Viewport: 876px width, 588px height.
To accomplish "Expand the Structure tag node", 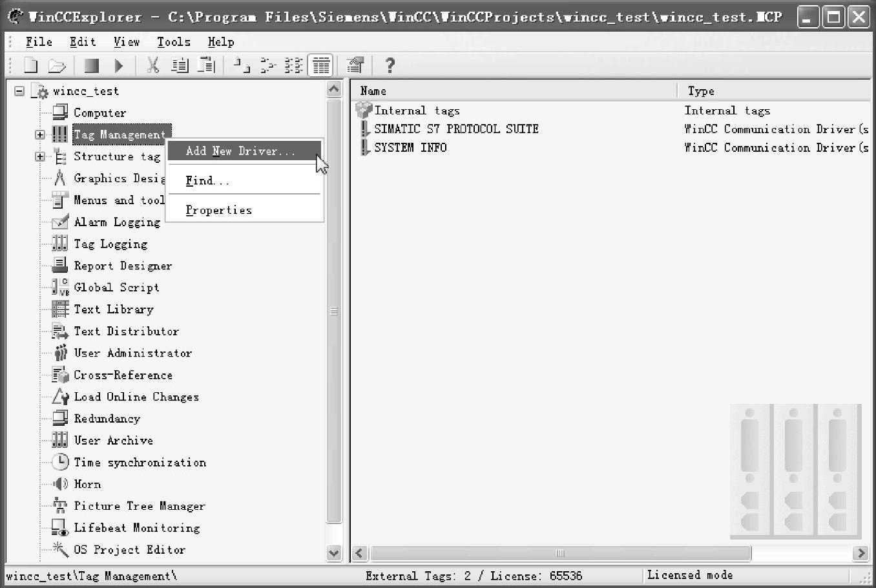I will pos(40,156).
